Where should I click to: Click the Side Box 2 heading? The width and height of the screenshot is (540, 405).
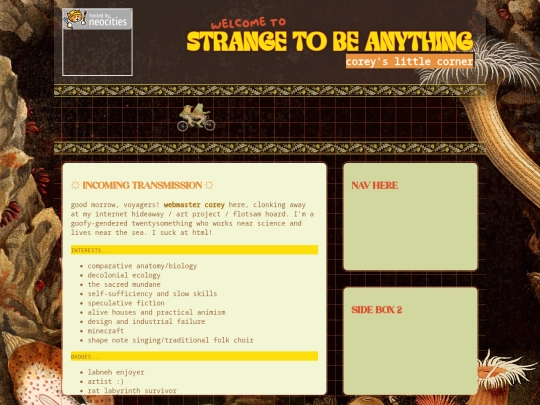tap(377, 310)
